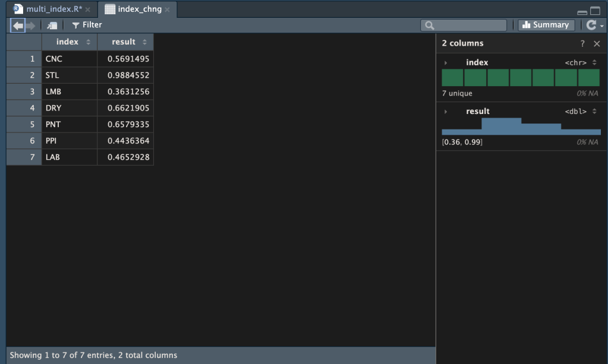Click the '7 unique' label

pos(457,93)
